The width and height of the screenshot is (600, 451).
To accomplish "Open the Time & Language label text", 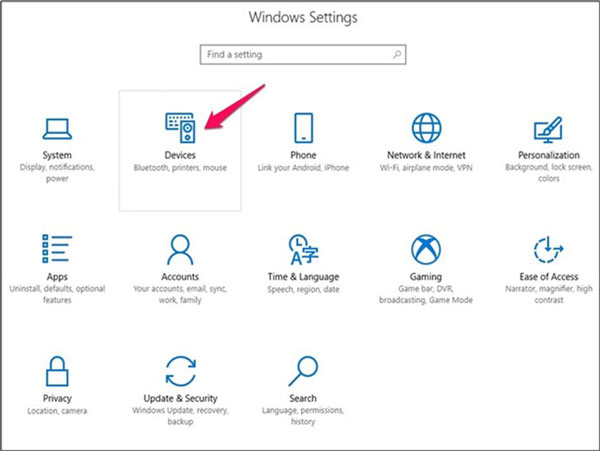I will coord(303,277).
